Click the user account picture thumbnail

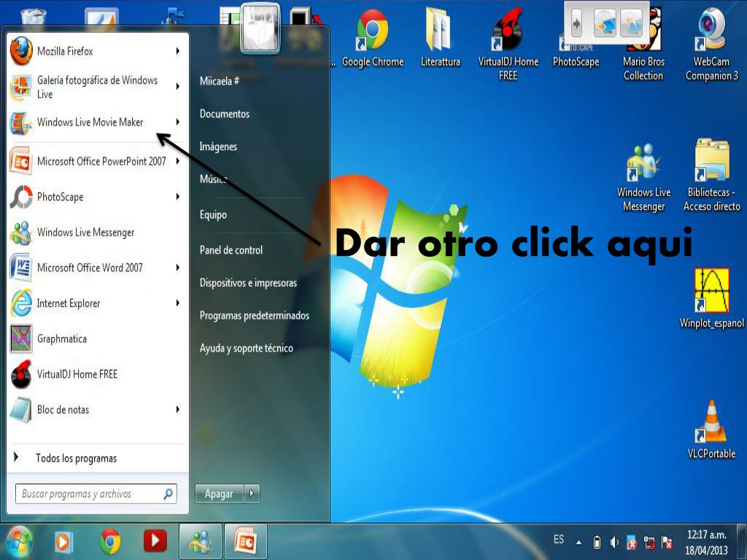(x=260, y=28)
